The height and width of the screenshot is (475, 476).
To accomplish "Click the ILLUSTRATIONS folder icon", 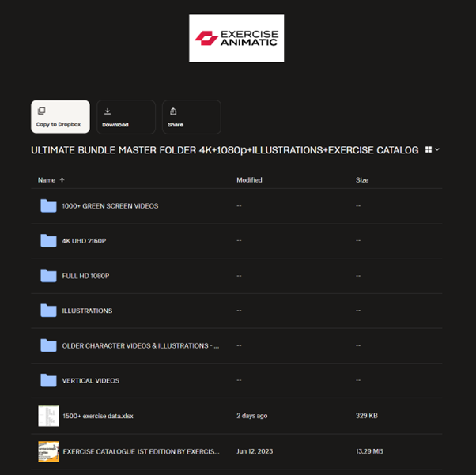I will 48,311.
